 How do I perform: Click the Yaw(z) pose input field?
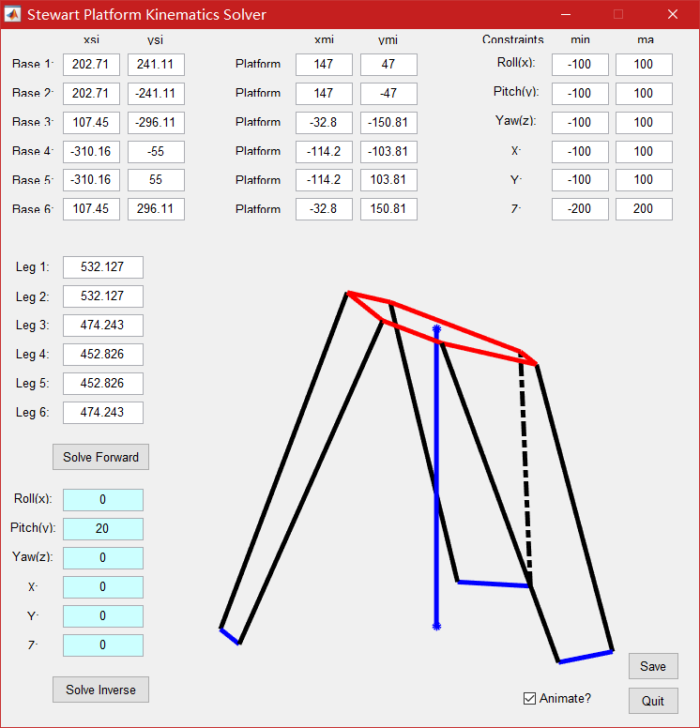coord(102,558)
